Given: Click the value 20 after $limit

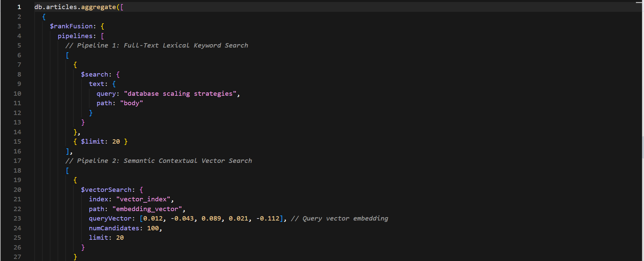Looking at the screenshot, I should coord(116,142).
